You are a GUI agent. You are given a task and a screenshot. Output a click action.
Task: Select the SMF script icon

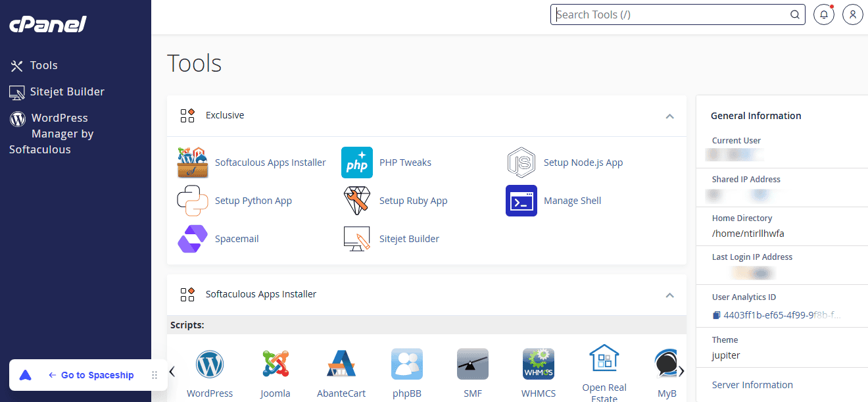[x=473, y=364]
